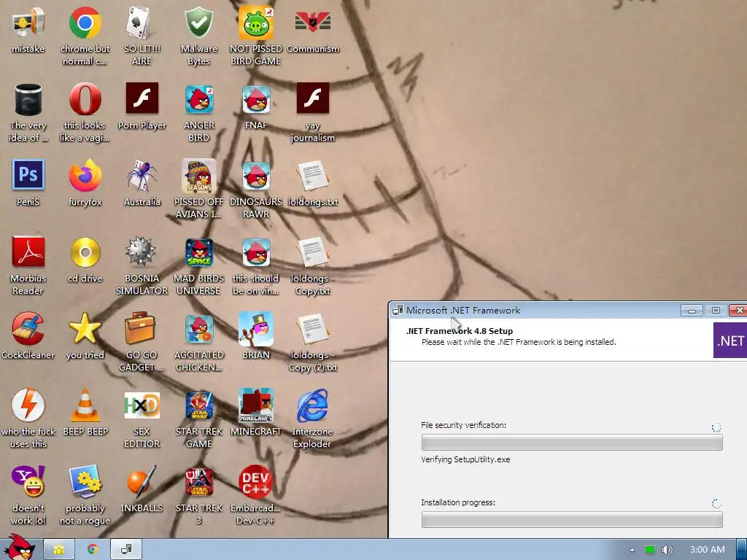Show hidden tray icons arrow
The image size is (747, 560).
pyautogui.click(x=632, y=550)
